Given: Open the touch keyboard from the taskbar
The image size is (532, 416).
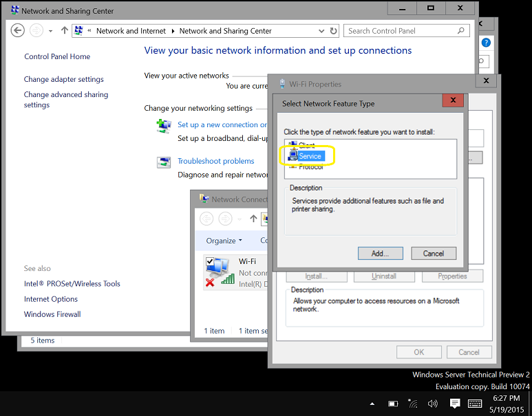Looking at the screenshot, I should pyautogui.click(x=475, y=403).
